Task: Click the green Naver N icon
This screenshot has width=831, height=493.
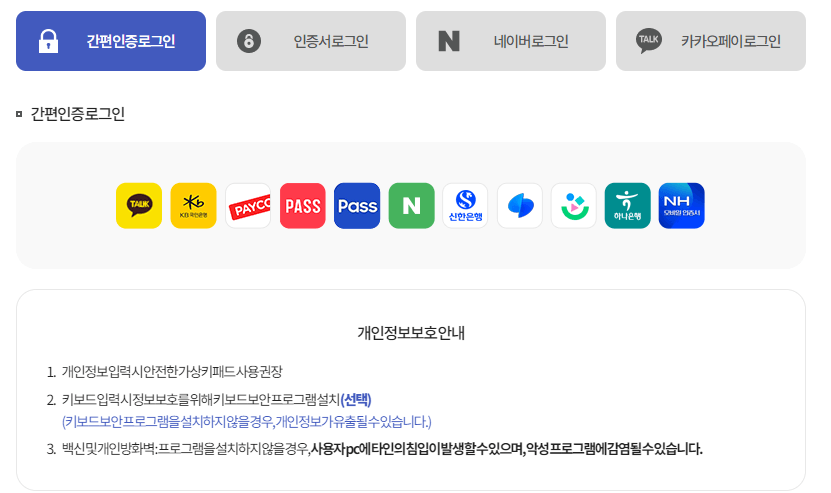Action: coord(411,206)
